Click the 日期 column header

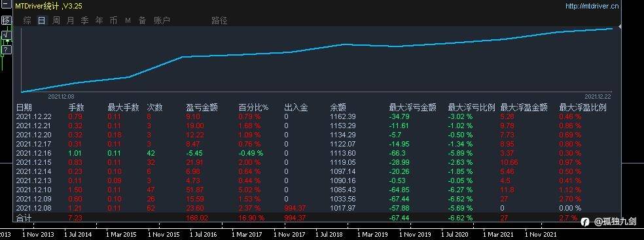[24, 107]
